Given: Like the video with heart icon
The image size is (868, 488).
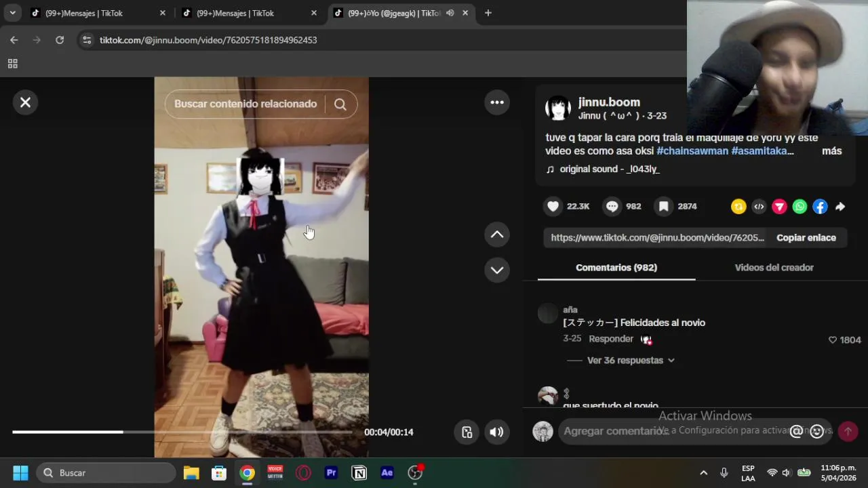Looking at the screenshot, I should click(553, 207).
